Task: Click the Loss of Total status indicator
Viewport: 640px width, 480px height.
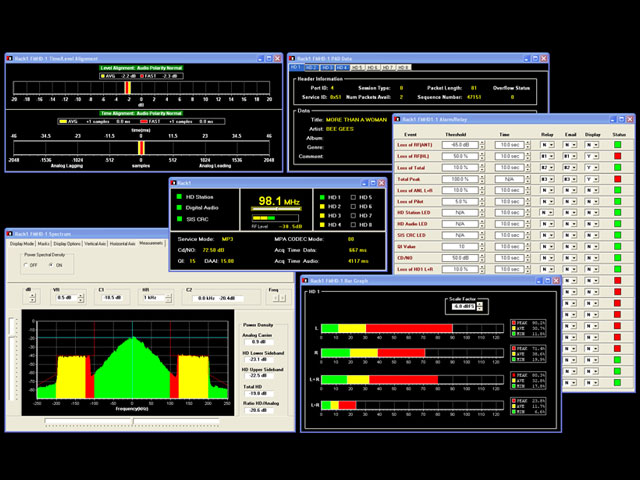Action: pos(618,167)
